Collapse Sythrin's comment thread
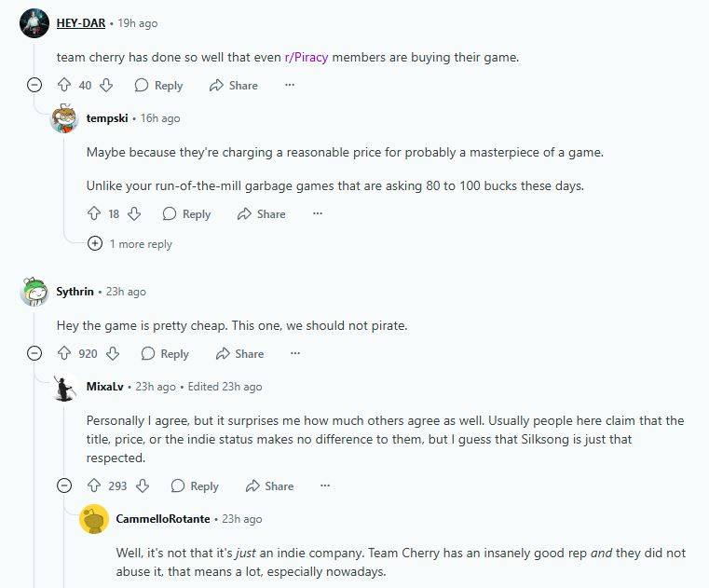Screen dimensions: 709x588 point(34,353)
